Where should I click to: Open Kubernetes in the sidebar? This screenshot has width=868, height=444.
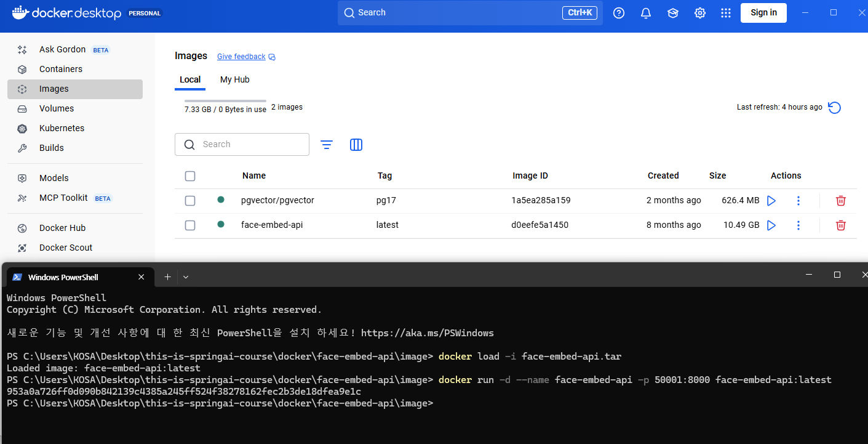pos(75,129)
